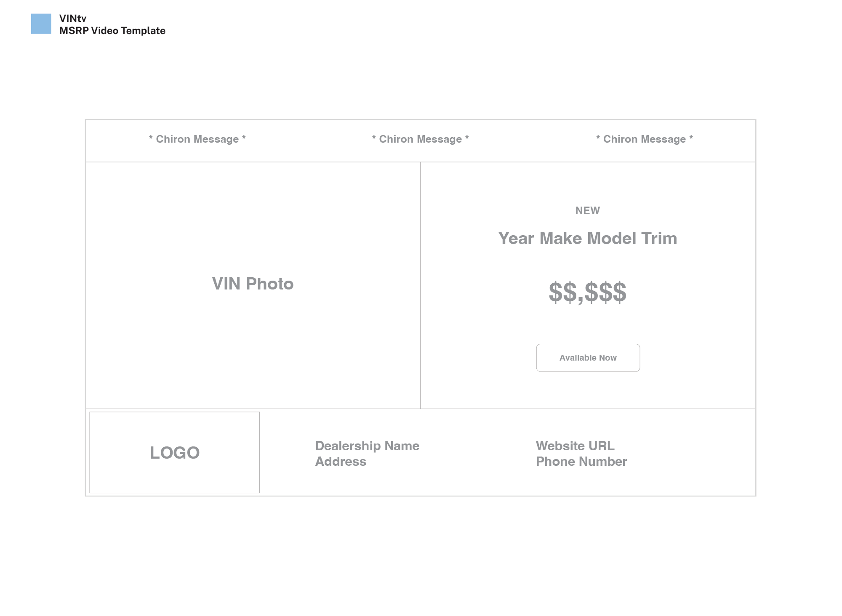Screen dimensions: 842x616
Task: Select the LOGO placeholder box
Action: pos(174,452)
